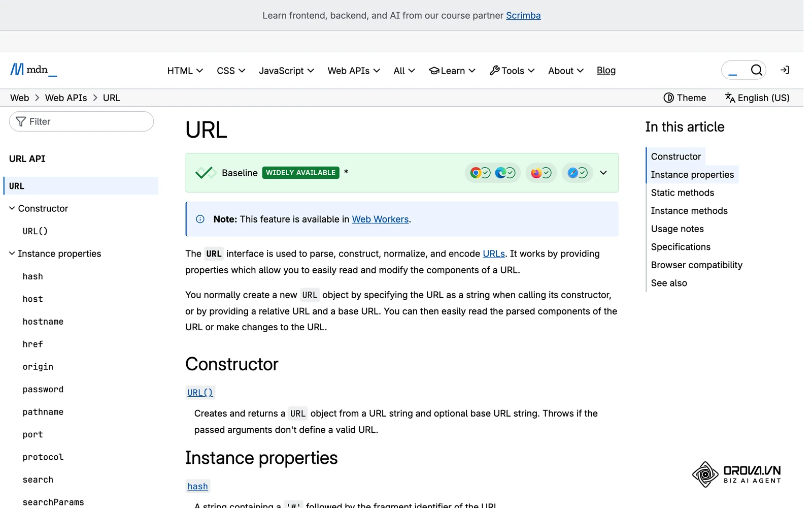Click the Baseline checkmark icon

pyautogui.click(x=206, y=173)
